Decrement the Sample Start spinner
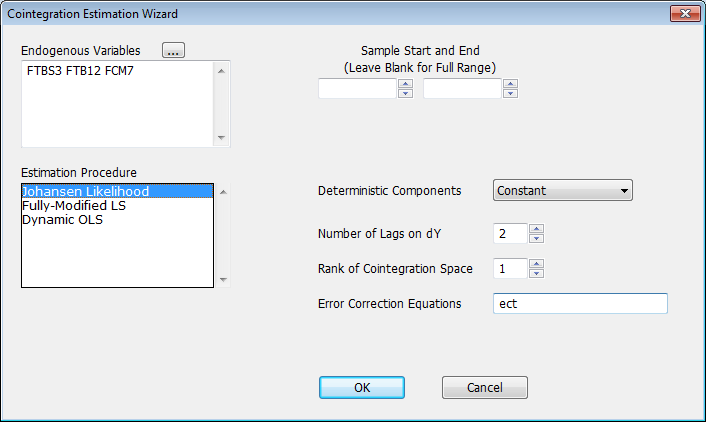 pyautogui.click(x=405, y=94)
